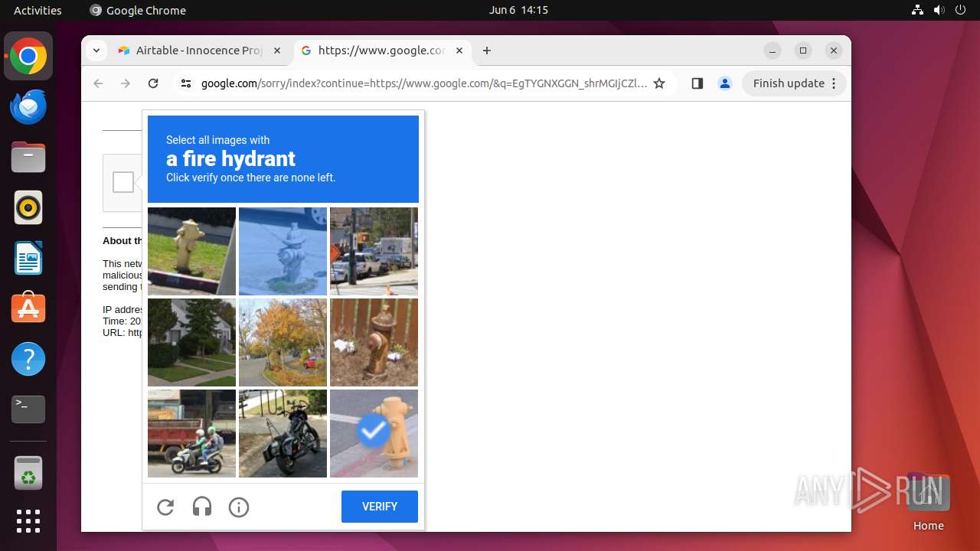Deselect the checked orange hydrant tile
Image resolution: width=980 pixels, height=551 pixels.
point(374,433)
